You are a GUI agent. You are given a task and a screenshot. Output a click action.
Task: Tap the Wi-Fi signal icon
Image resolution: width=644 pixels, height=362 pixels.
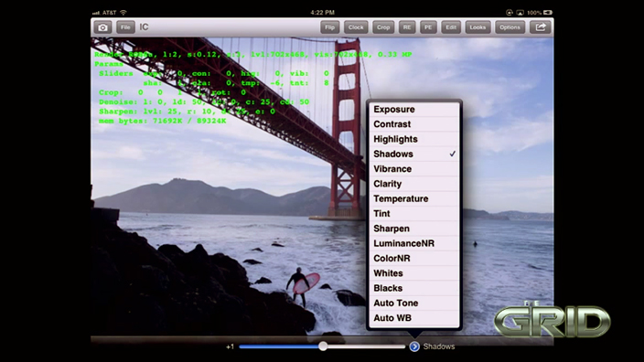[123, 13]
